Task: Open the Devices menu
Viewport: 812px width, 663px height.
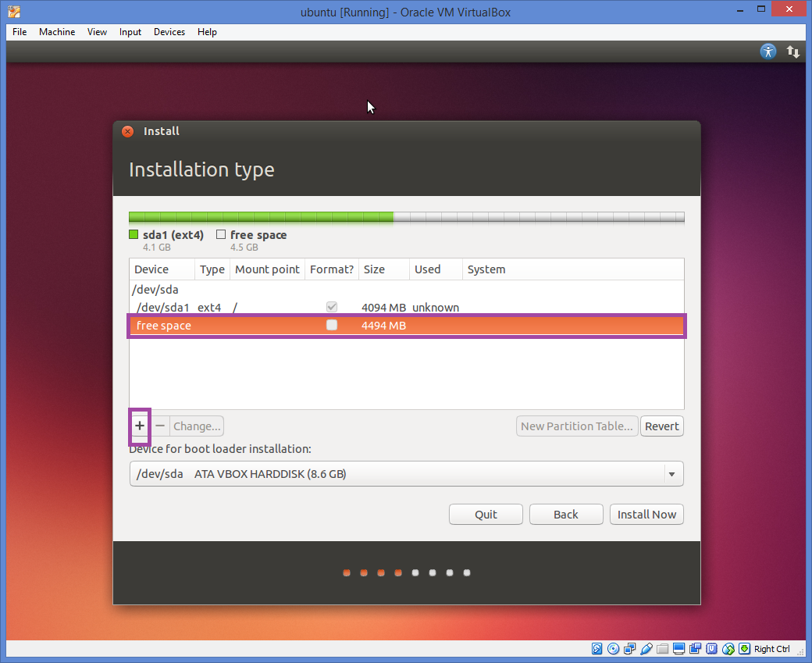Action: tap(169, 31)
